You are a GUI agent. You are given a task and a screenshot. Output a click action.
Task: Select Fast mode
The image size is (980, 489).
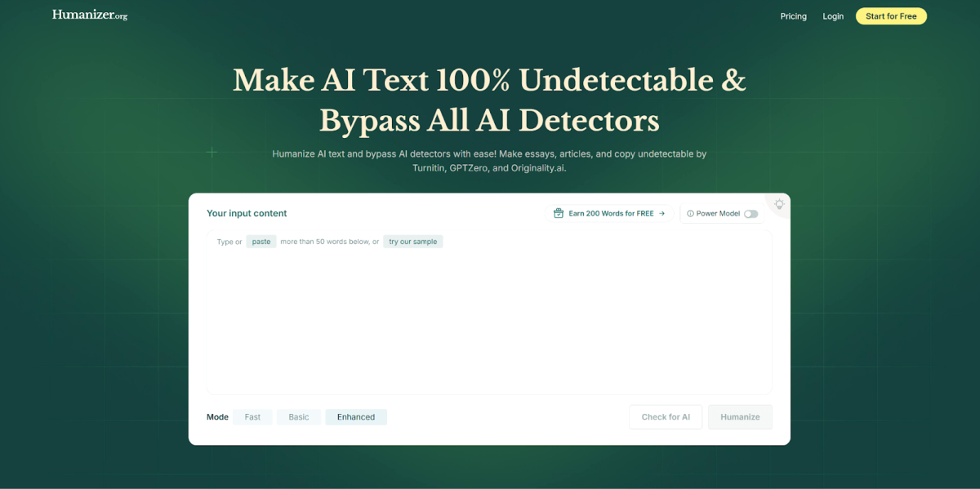pyautogui.click(x=252, y=417)
